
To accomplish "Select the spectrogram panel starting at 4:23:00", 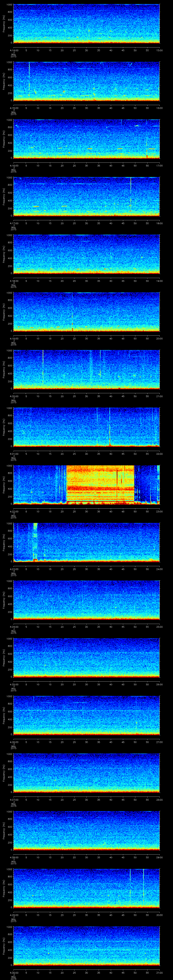I will pos(86,543).
